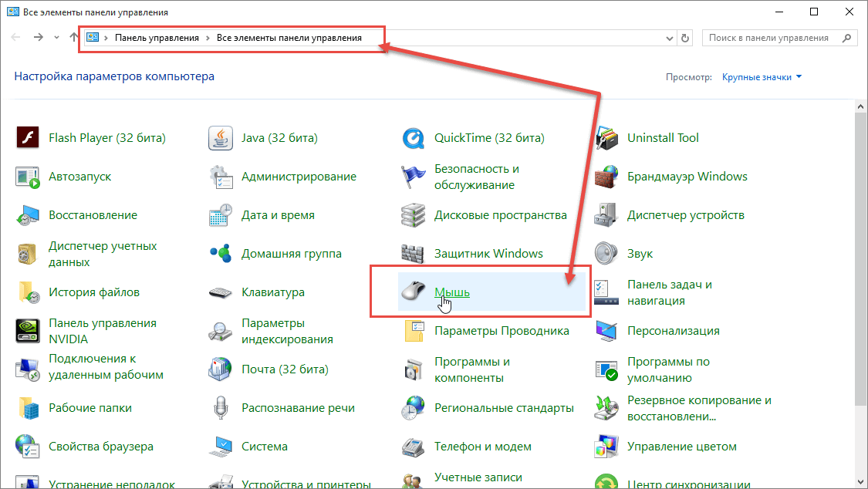The image size is (868, 489).
Task: Select the Все элементы панели управления breadcrumb
Action: click(289, 38)
